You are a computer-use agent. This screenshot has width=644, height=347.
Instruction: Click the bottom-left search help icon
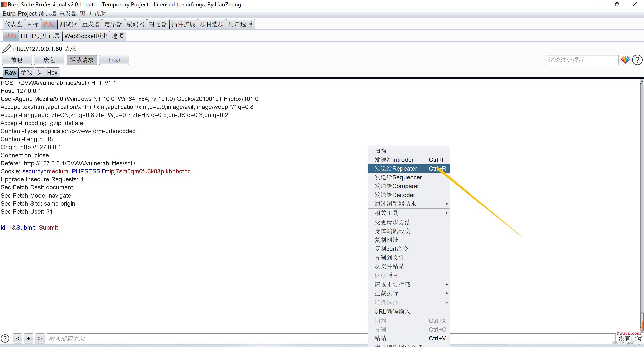(5, 338)
